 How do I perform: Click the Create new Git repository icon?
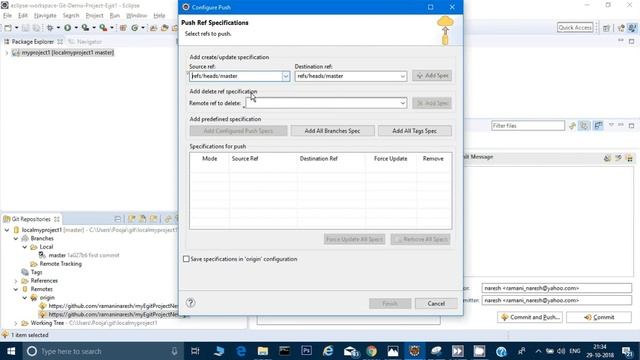(153, 219)
